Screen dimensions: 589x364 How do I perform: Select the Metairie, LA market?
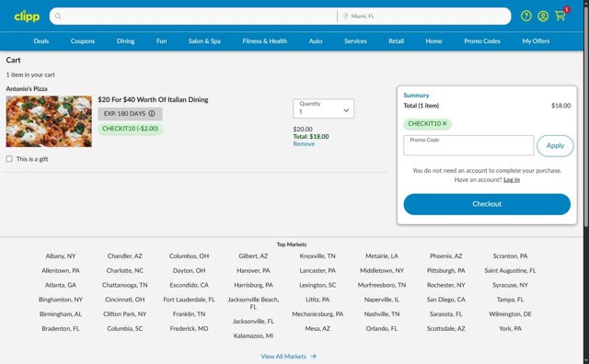(x=382, y=256)
